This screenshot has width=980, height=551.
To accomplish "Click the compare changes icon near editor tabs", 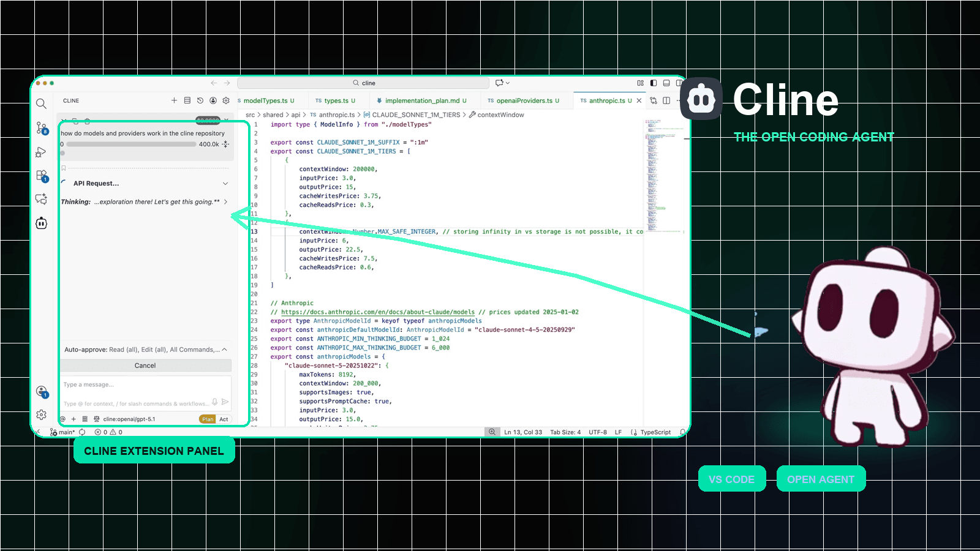I will 654,100.
